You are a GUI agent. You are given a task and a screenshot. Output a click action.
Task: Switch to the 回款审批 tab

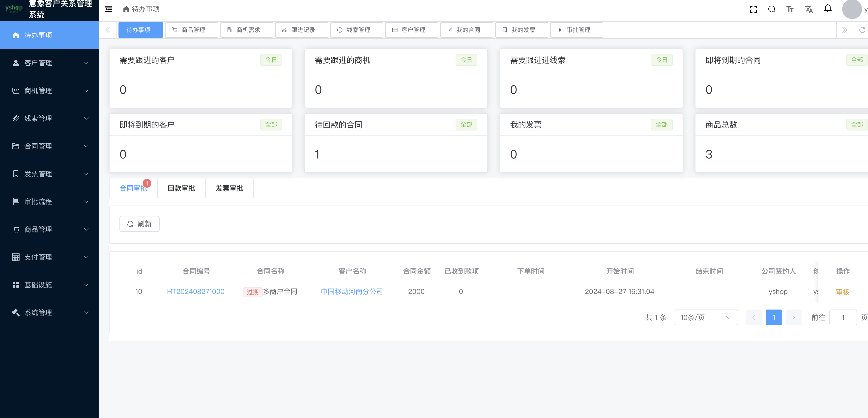[x=181, y=188]
